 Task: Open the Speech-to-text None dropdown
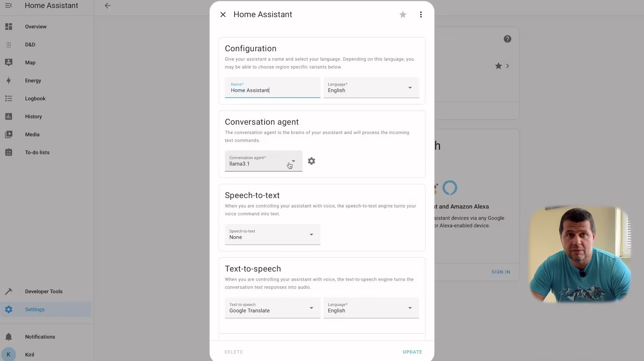point(272,234)
